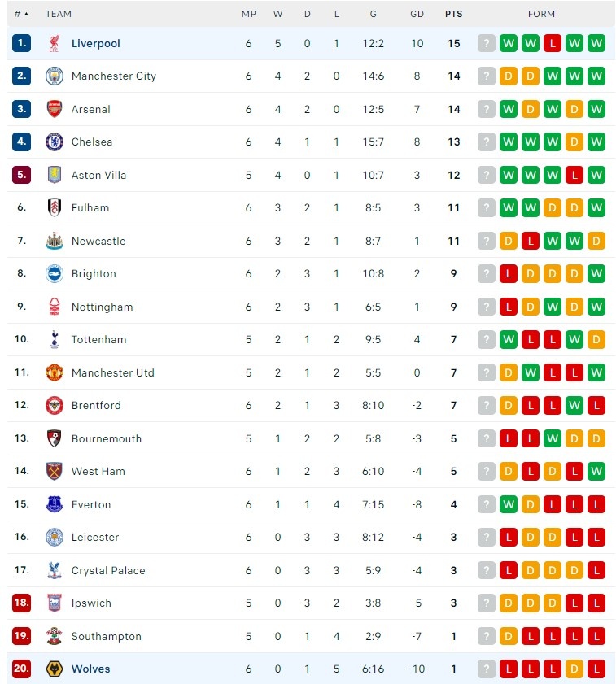Click the Wolves club crest icon
Viewport: 616px width, 684px height.
[x=55, y=669]
